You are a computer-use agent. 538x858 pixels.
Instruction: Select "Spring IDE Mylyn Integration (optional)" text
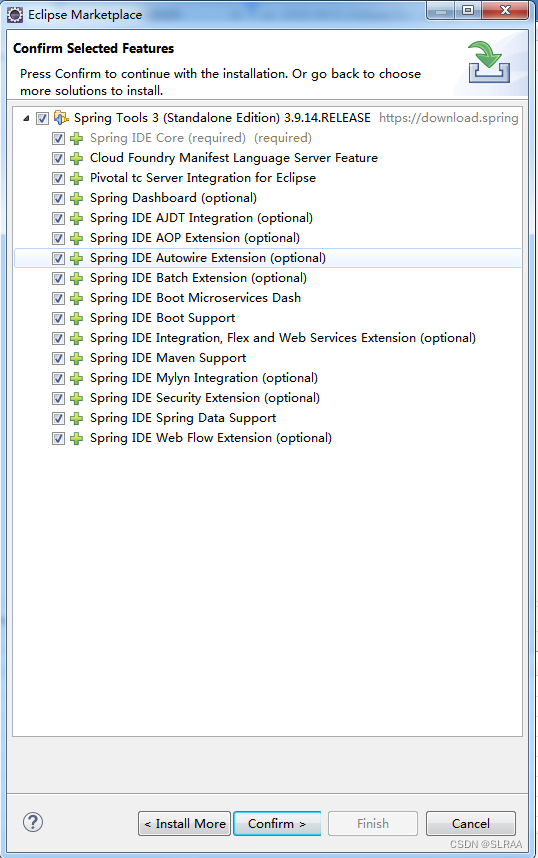[204, 378]
